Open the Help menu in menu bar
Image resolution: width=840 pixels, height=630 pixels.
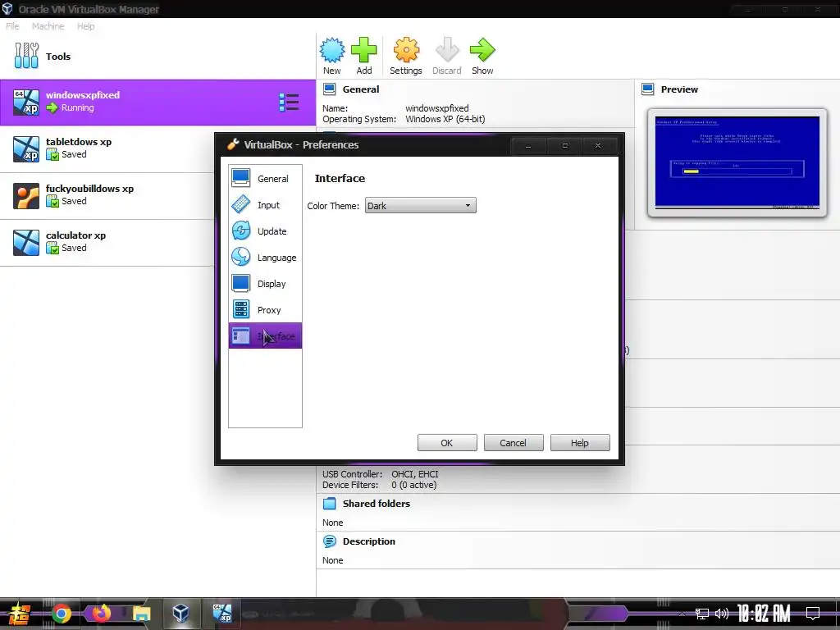[x=85, y=26]
